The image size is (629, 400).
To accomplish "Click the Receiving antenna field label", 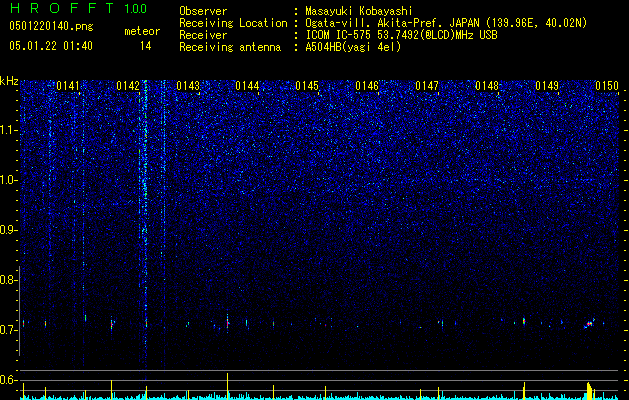I will click(230, 47).
